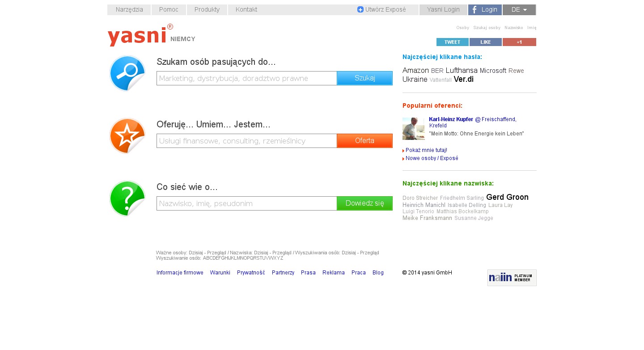The image size is (644, 350).
Task: Open the Narzędzia menu
Action: coord(129,10)
